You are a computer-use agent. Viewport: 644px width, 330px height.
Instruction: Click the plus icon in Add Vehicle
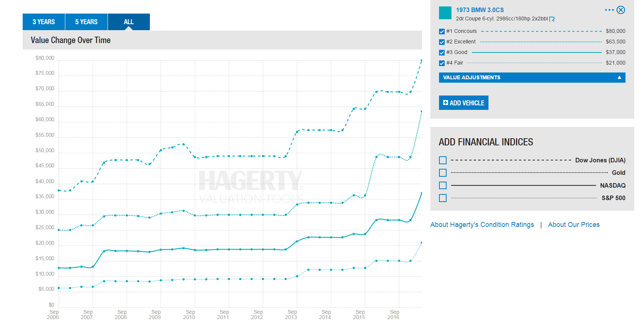(x=445, y=103)
